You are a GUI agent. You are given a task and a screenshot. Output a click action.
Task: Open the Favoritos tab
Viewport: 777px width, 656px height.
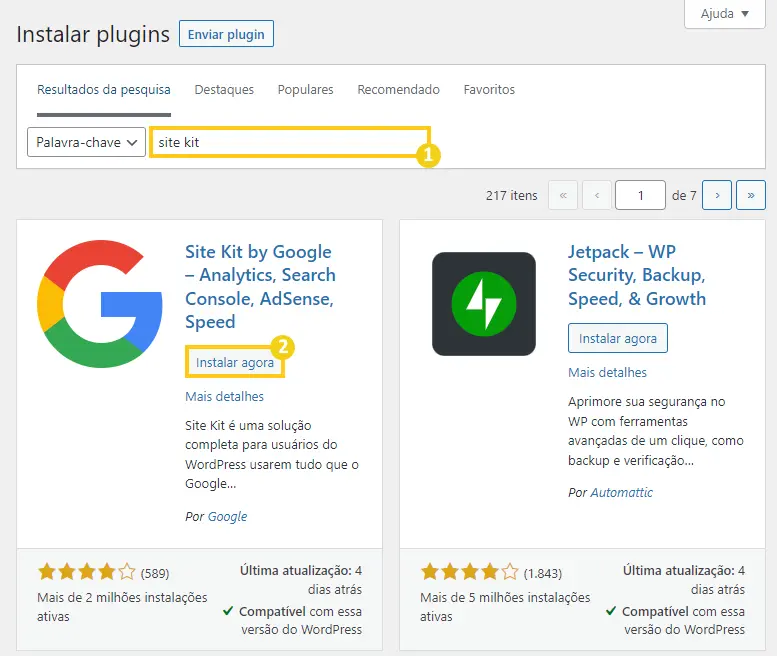click(x=489, y=90)
